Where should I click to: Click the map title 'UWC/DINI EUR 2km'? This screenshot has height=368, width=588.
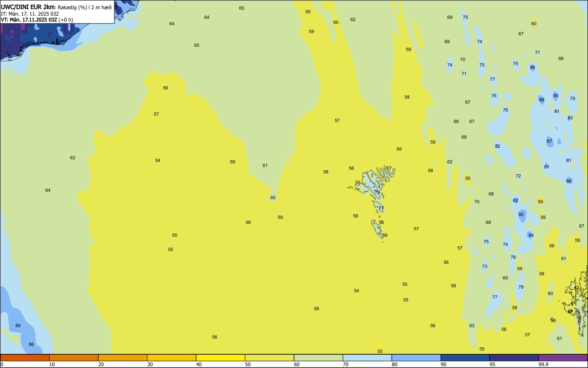[x=28, y=7]
